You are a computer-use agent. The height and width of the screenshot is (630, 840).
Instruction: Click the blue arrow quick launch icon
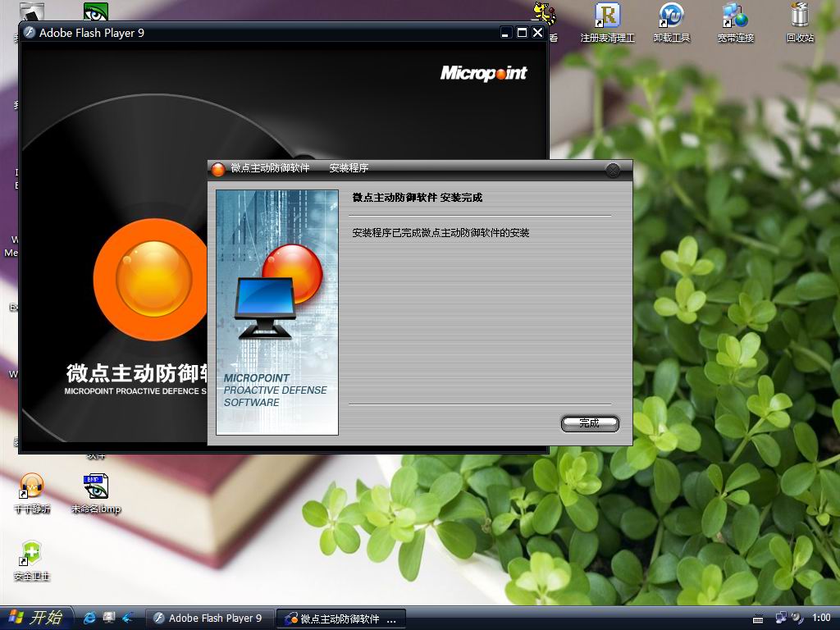tap(127, 618)
